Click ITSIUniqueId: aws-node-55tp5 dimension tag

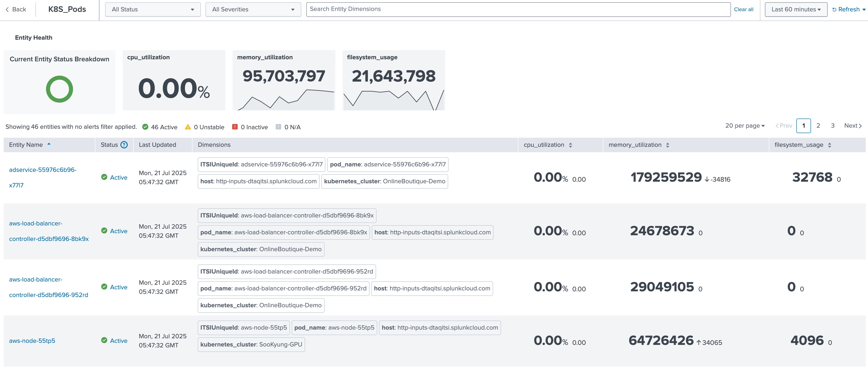point(244,328)
